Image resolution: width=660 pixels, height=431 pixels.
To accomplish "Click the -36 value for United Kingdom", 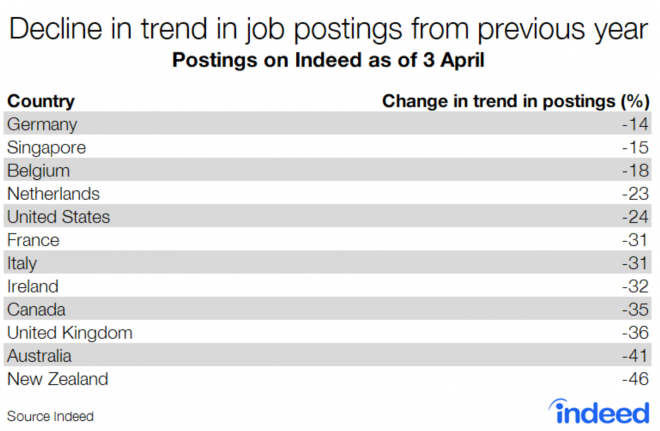I will point(637,332).
